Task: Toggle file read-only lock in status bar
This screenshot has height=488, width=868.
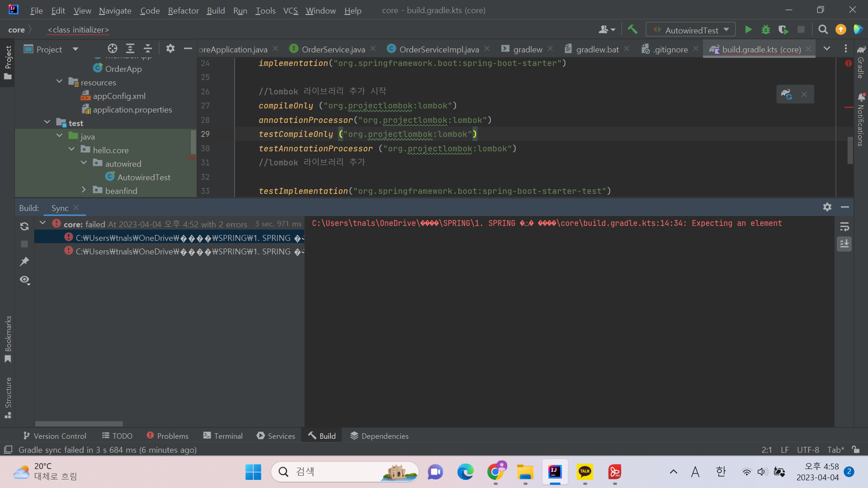Action: (856, 450)
